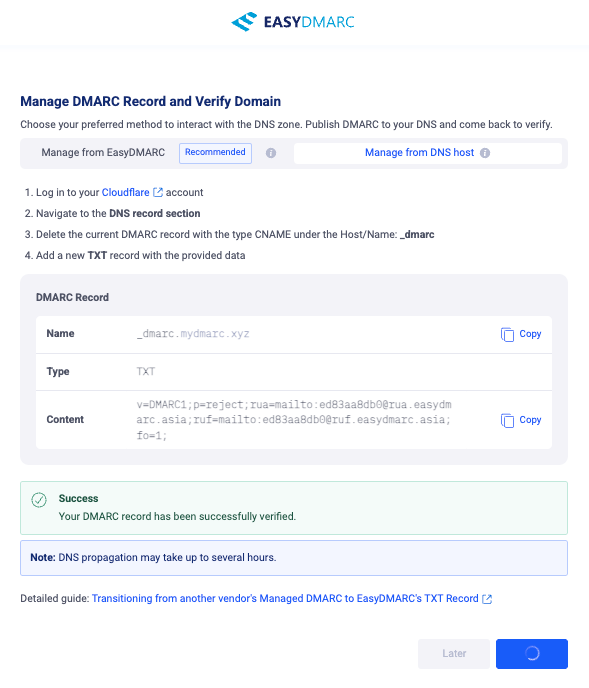This screenshot has width=589, height=688.
Task: Click the green Success checkmark icon
Action: 39,500
